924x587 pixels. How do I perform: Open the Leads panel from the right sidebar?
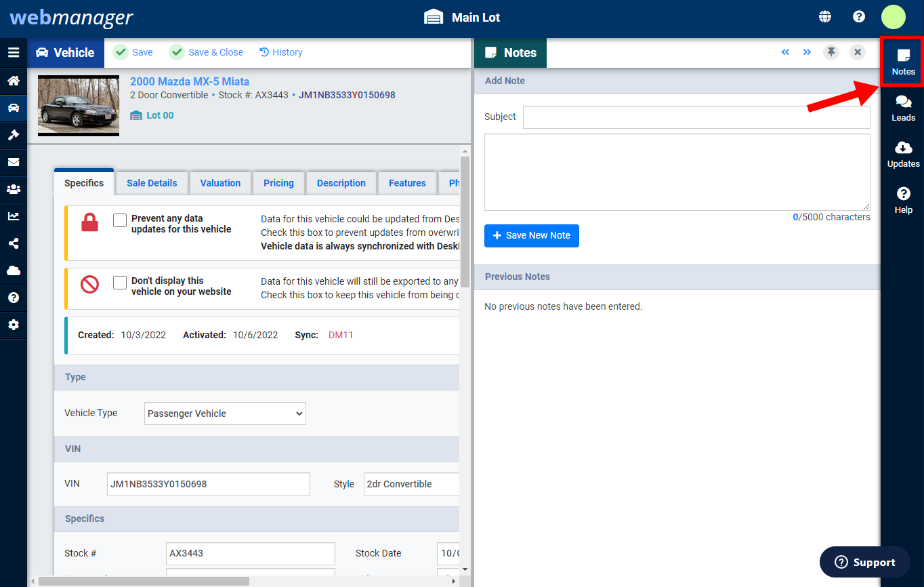point(903,108)
